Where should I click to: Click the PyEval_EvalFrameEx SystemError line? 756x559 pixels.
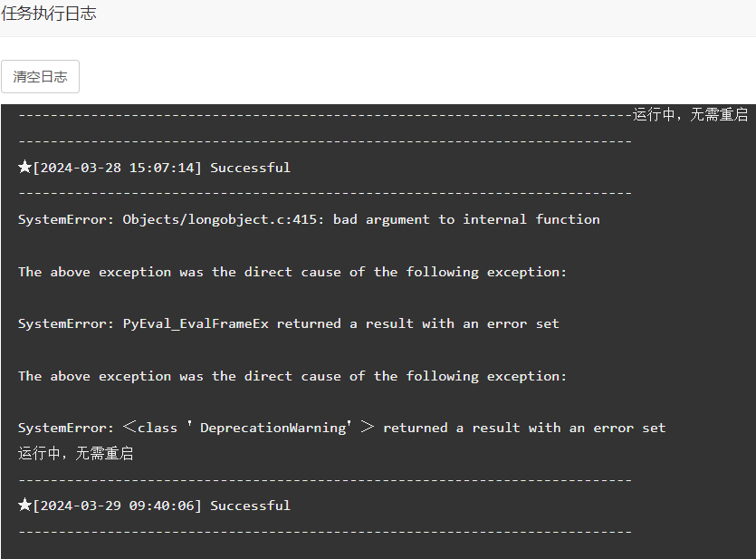(288, 323)
